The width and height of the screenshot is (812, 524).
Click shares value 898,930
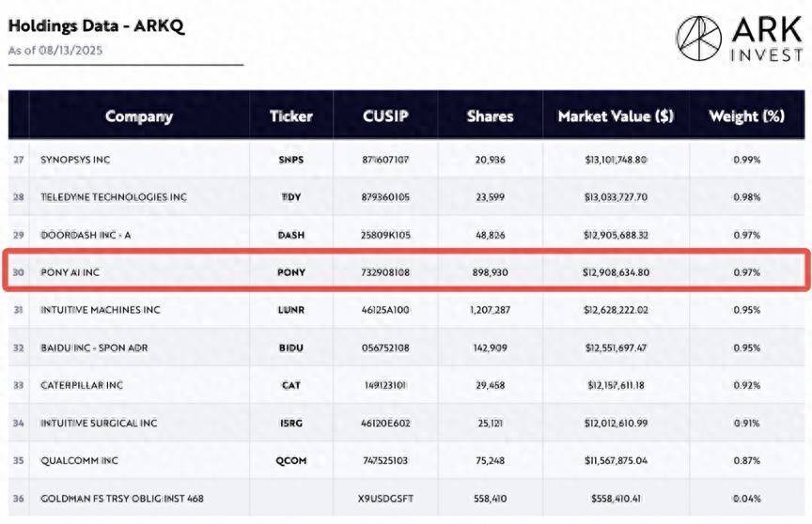tap(490, 272)
